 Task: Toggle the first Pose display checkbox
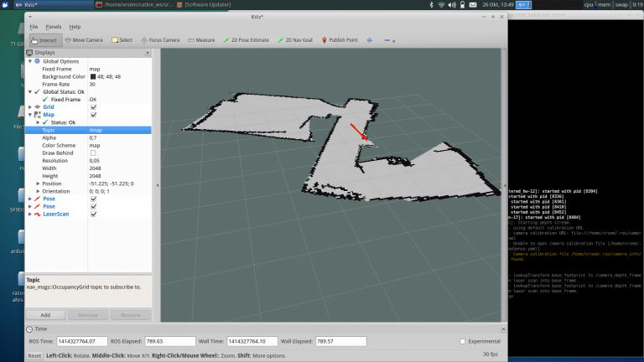coord(94,199)
